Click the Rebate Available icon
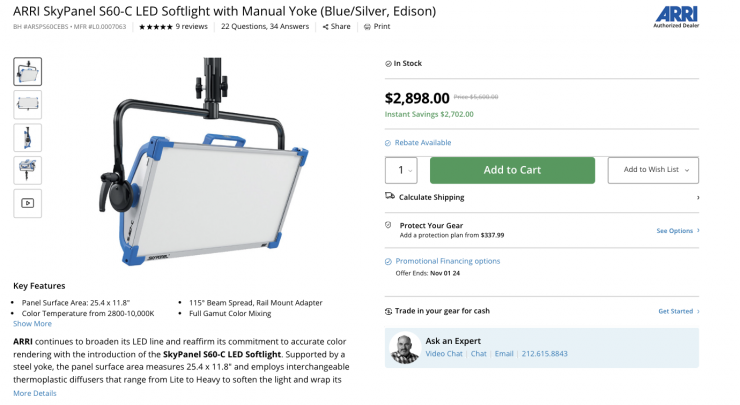The image size is (740, 405). 389,143
